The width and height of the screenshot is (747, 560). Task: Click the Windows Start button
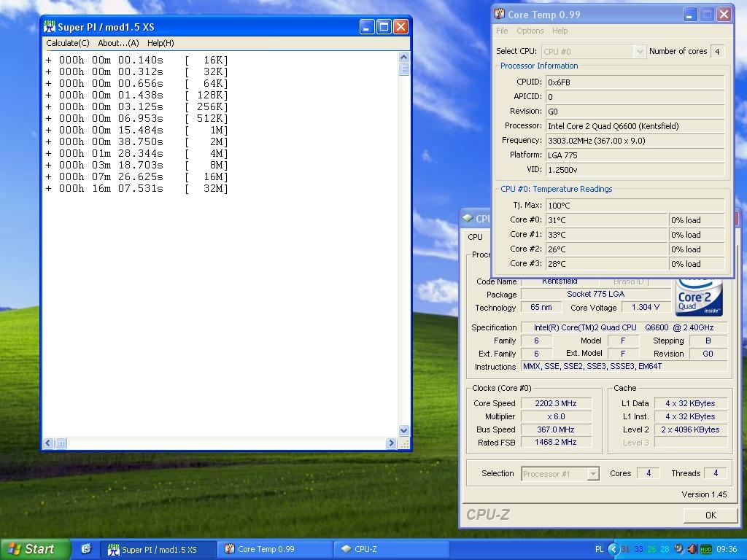click(x=36, y=549)
